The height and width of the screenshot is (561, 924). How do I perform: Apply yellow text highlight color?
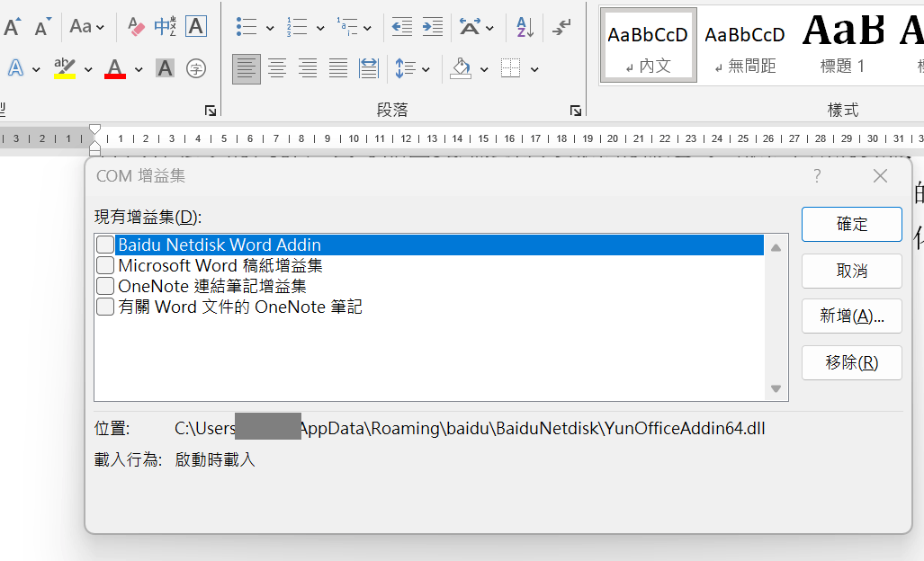point(64,69)
